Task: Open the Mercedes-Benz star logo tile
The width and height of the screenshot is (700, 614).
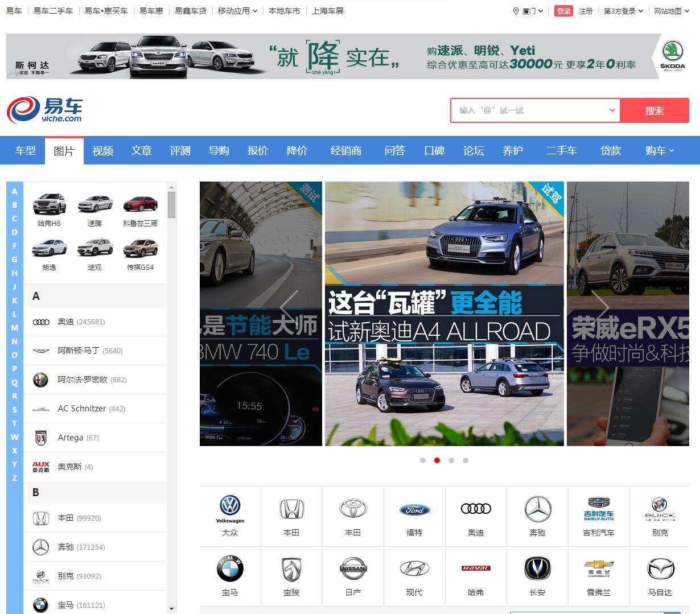Action: pos(537,516)
